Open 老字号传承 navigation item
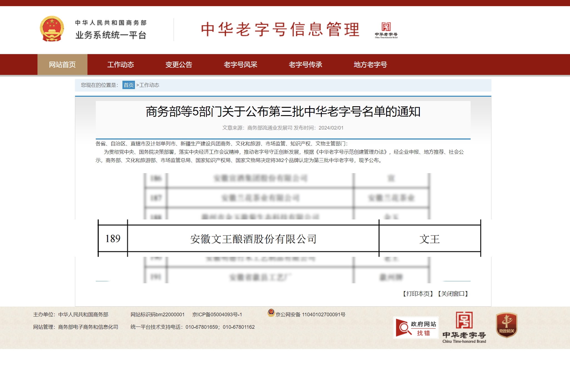570x392 pixels. [x=305, y=65]
